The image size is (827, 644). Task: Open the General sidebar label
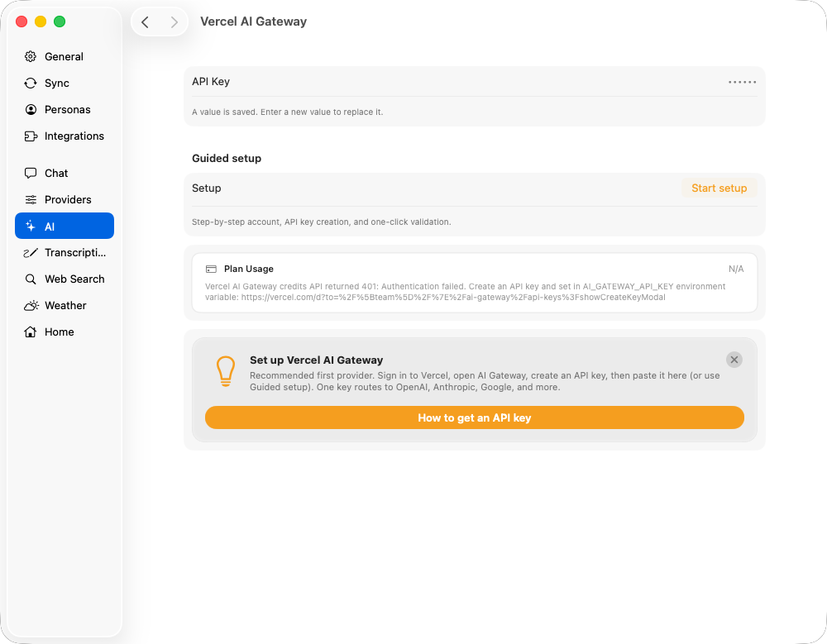coord(64,56)
